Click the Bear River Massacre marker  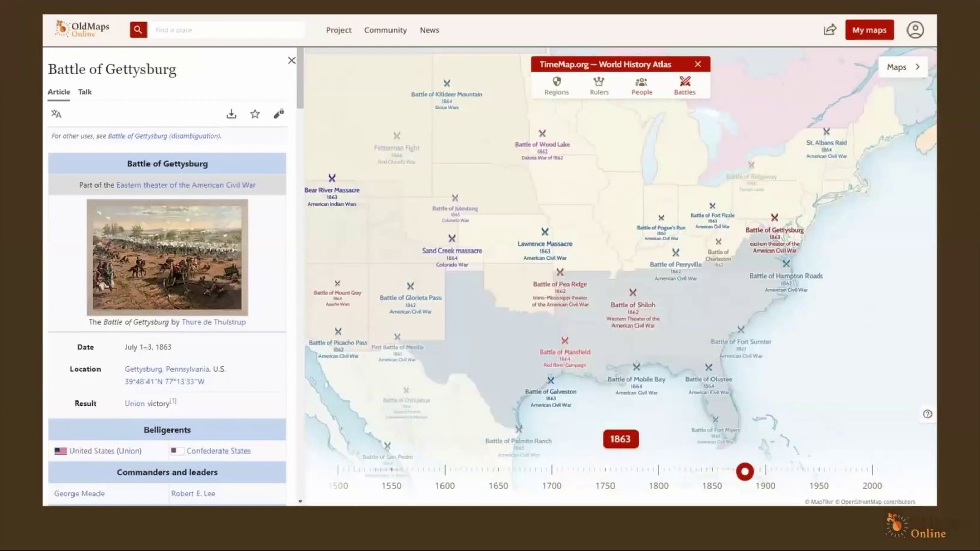click(332, 178)
